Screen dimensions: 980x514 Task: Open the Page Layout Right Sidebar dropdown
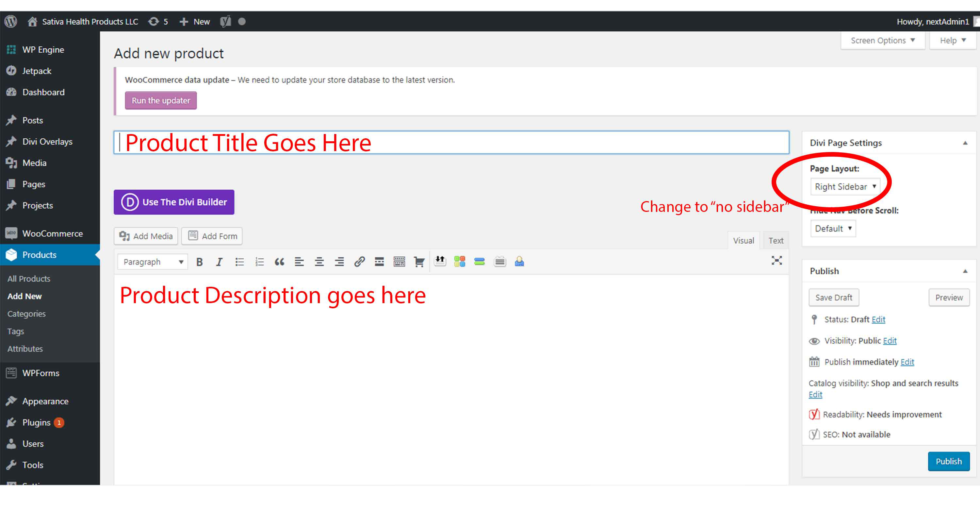(x=845, y=187)
